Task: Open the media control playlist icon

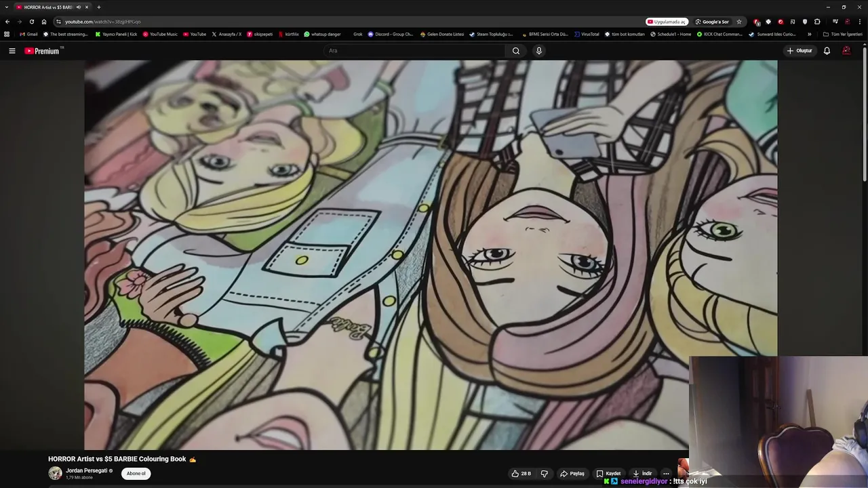Action: (x=835, y=22)
